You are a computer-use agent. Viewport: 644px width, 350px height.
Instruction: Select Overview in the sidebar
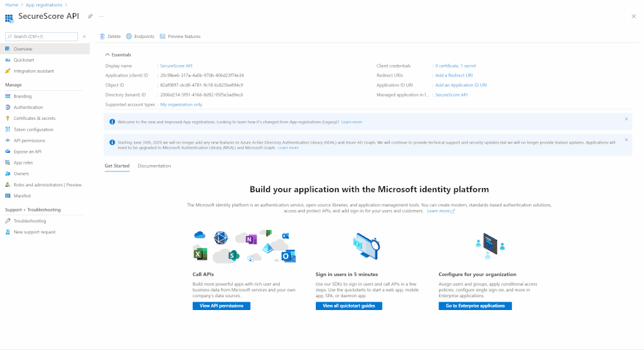44,49
